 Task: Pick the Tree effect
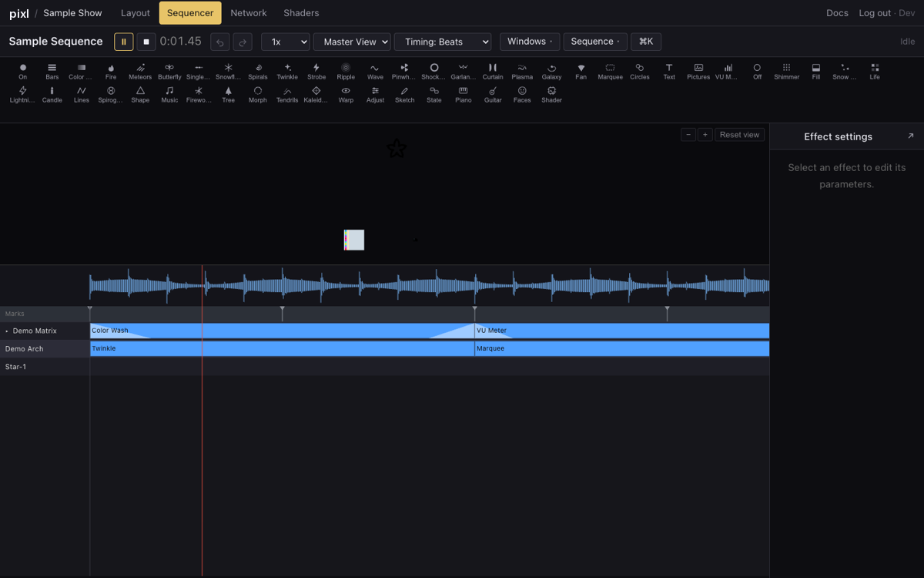tap(229, 95)
